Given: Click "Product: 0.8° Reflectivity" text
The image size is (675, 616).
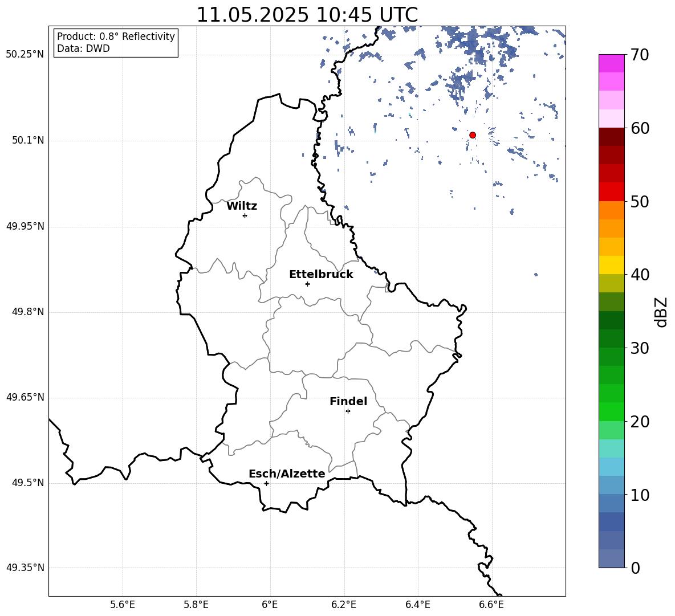Looking at the screenshot, I should pyautogui.click(x=116, y=36).
